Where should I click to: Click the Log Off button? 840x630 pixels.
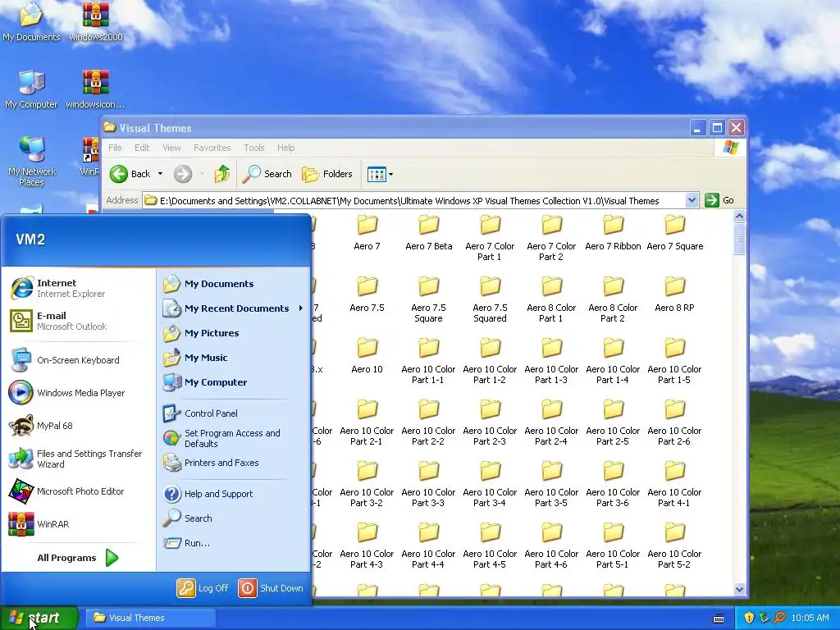203,587
